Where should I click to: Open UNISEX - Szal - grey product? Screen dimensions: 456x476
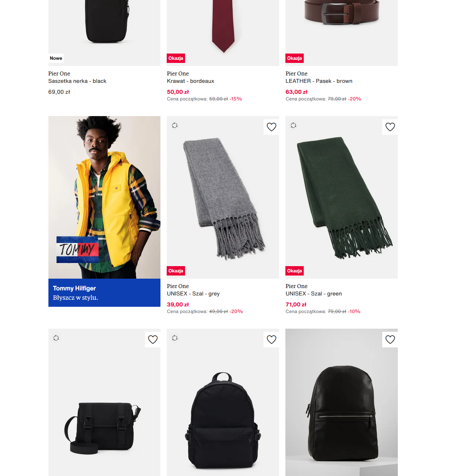tap(193, 293)
